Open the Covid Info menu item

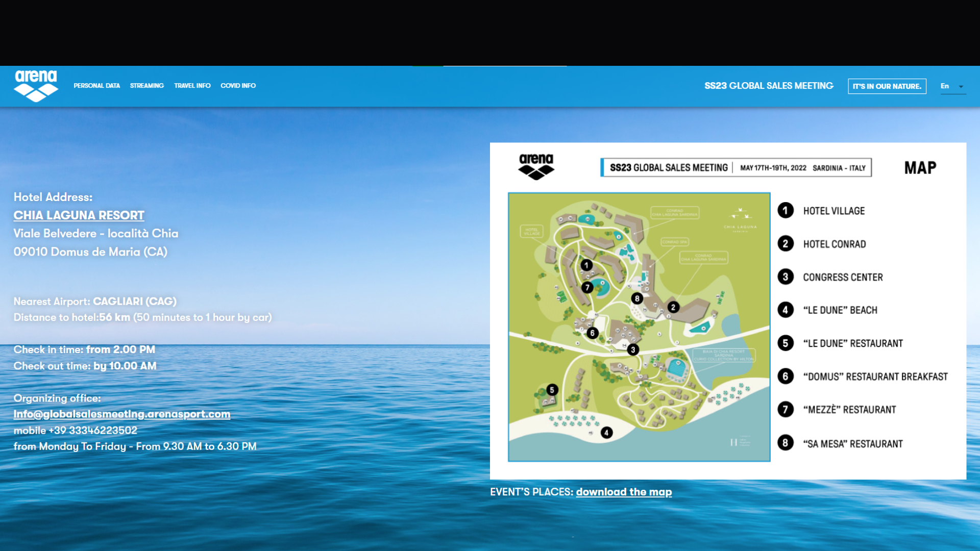238,86
